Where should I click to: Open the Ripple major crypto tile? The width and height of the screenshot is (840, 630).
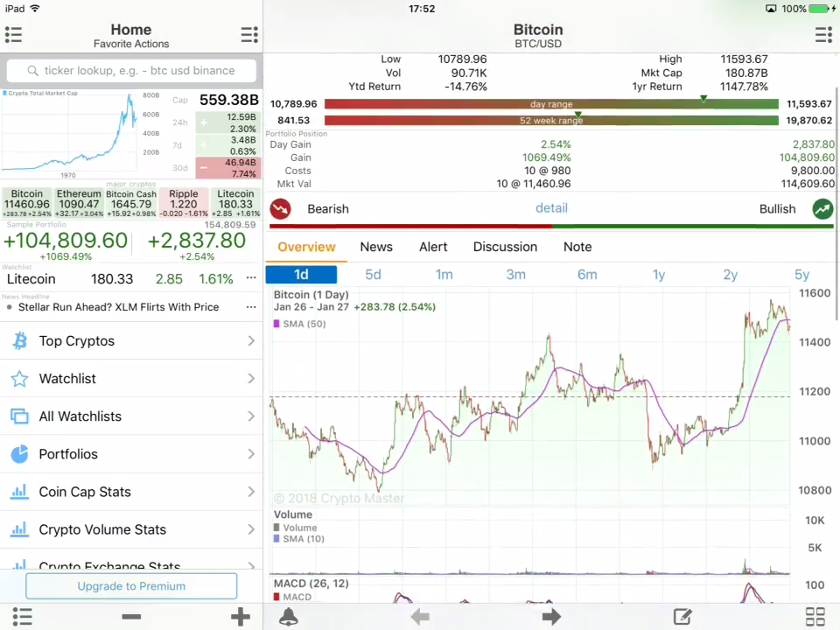(x=183, y=202)
